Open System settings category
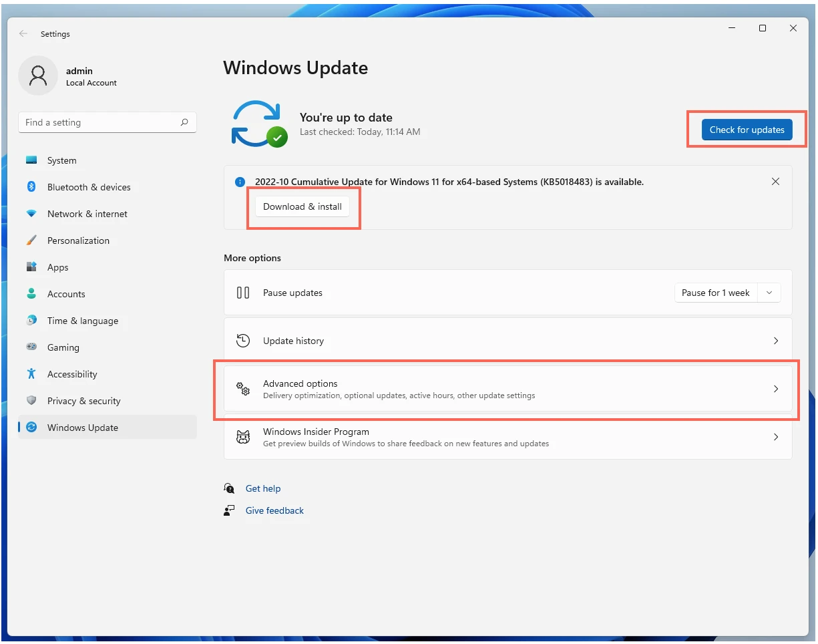Image resolution: width=818 pixels, height=644 pixels. pyautogui.click(x=108, y=160)
